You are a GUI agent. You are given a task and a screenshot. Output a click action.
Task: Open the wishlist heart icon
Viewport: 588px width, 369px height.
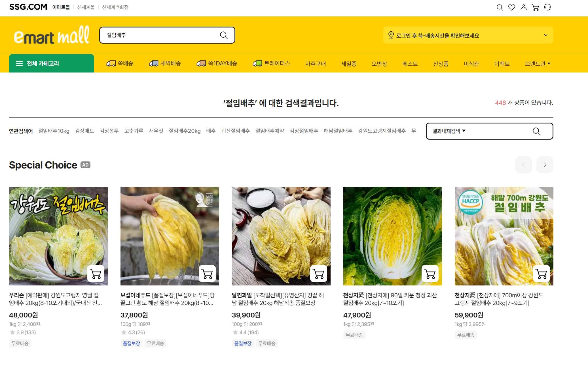512,7
